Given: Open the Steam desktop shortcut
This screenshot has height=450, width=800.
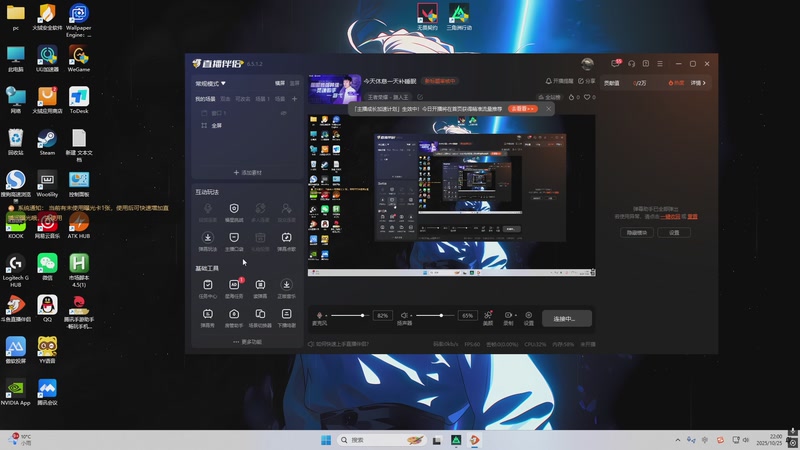Looking at the screenshot, I should tap(47, 142).
